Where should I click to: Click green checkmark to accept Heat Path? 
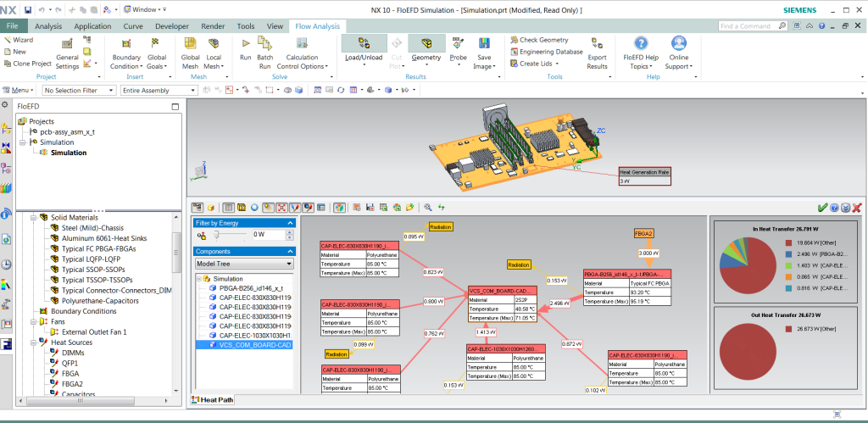(x=822, y=207)
